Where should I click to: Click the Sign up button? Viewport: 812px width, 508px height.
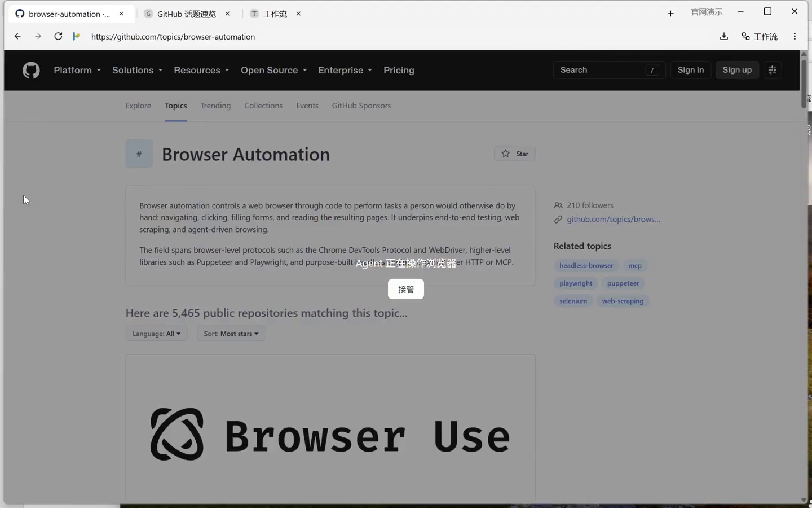[737, 70]
